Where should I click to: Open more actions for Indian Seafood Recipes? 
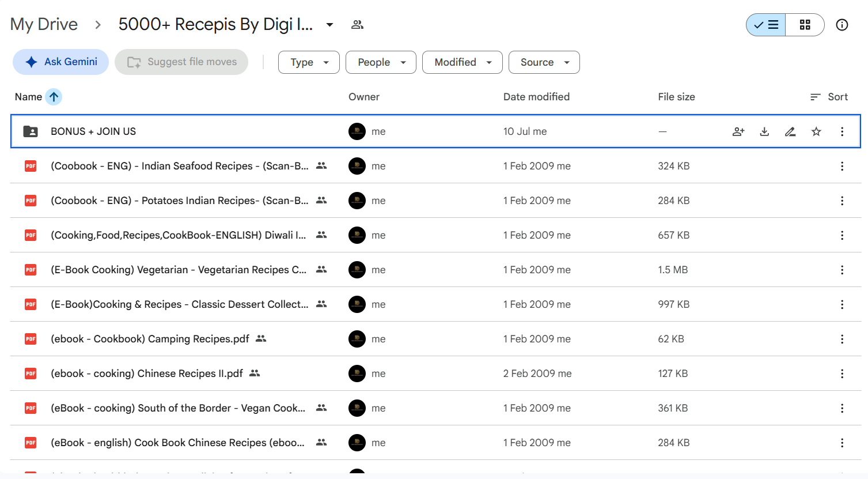842,166
